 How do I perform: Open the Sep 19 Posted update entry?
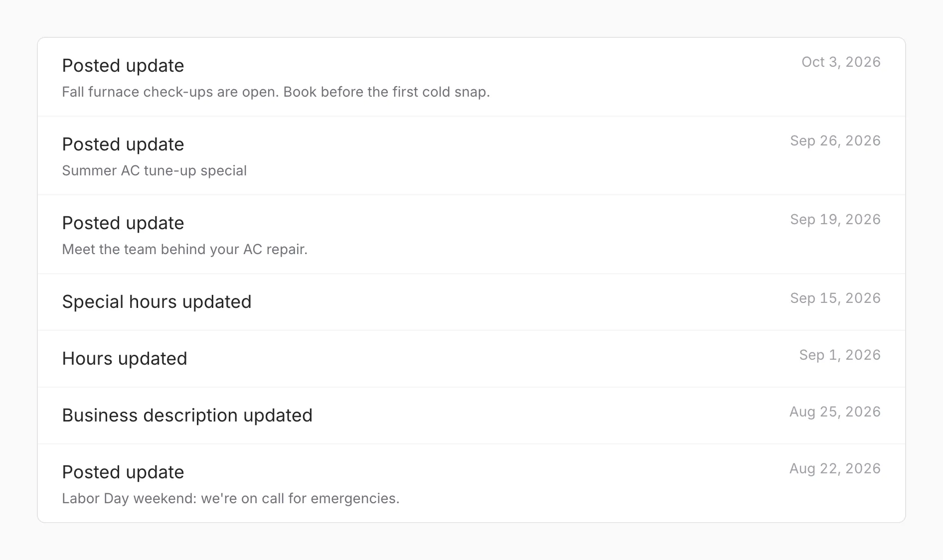tap(471, 234)
